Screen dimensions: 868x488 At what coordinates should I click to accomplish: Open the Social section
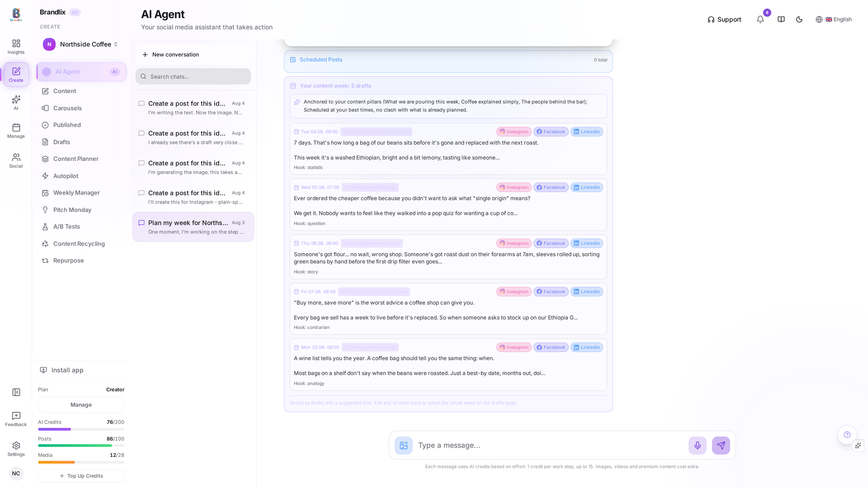pyautogui.click(x=16, y=160)
